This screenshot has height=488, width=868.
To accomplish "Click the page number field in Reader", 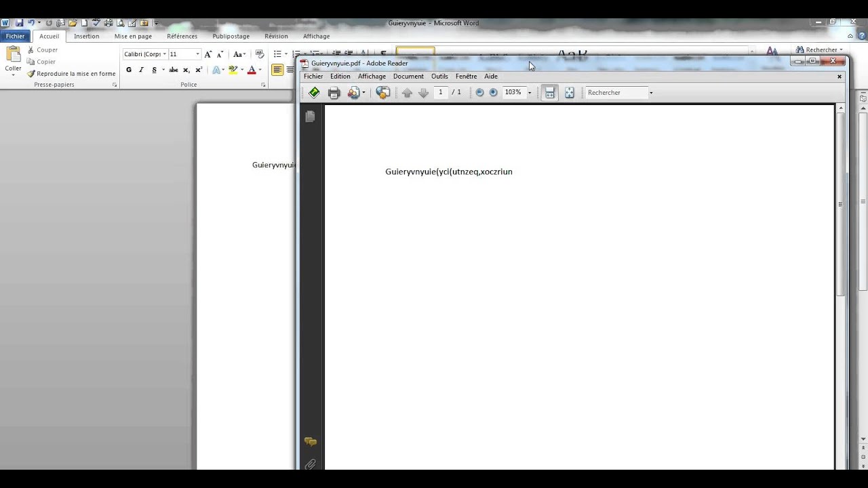I will coord(440,92).
